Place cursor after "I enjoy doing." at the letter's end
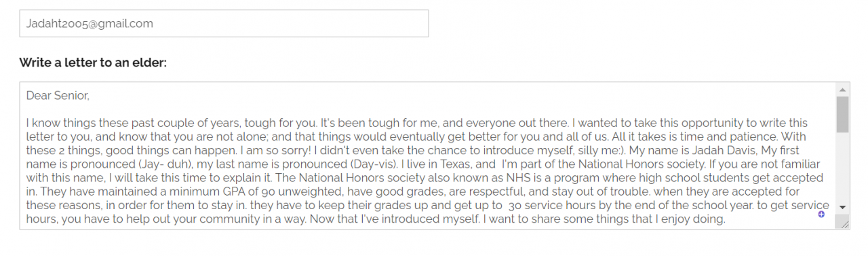Viewport: 868px width, 256px height. coord(727,219)
